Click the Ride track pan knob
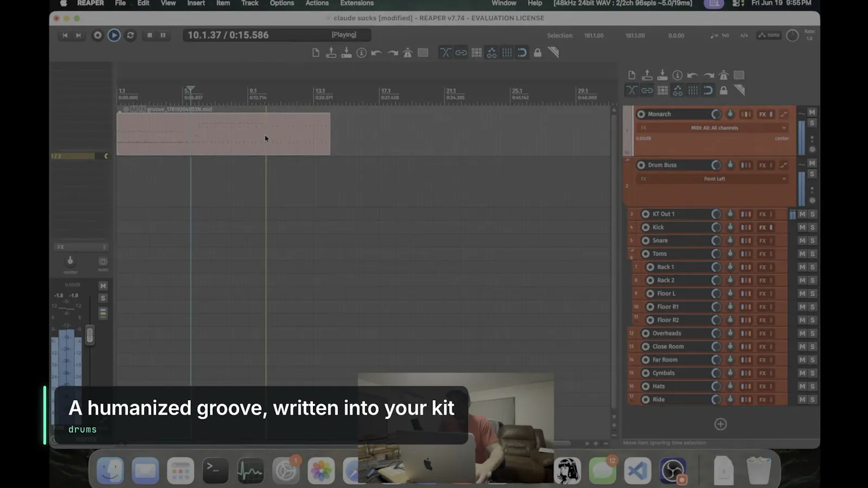Screen dimensions: 868x488 point(730,399)
